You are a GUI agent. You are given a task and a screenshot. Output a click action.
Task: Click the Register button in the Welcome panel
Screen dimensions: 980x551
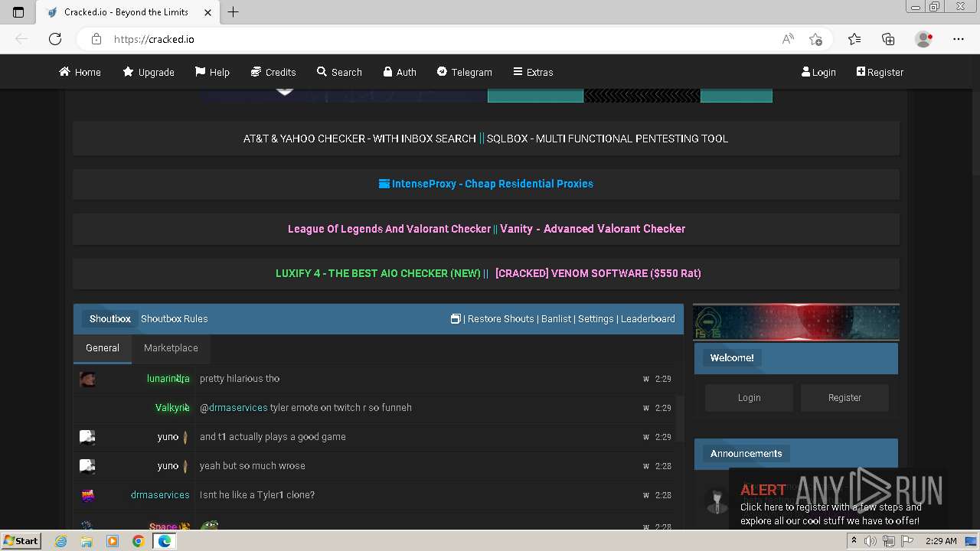(x=844, y=398)
